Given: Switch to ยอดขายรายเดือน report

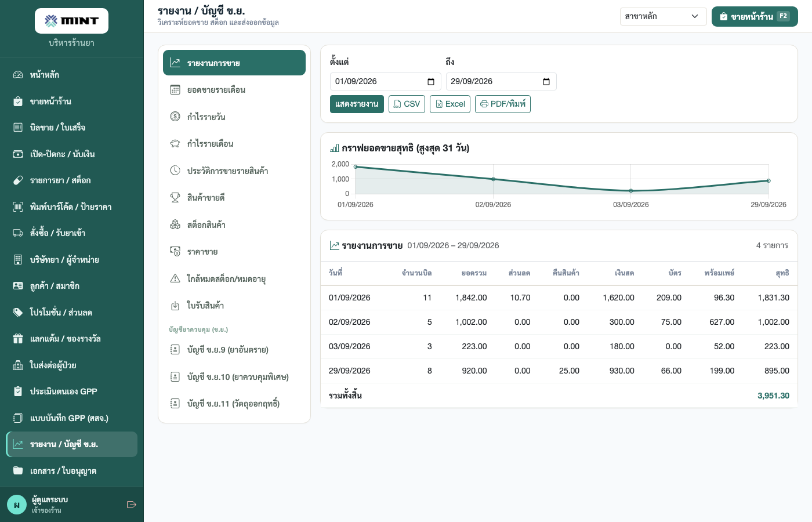Looking at the screenshot, I should 234,90.
